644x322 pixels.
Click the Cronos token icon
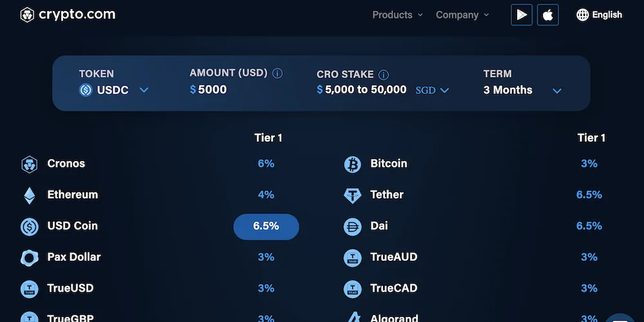click(x=30, y=164)
